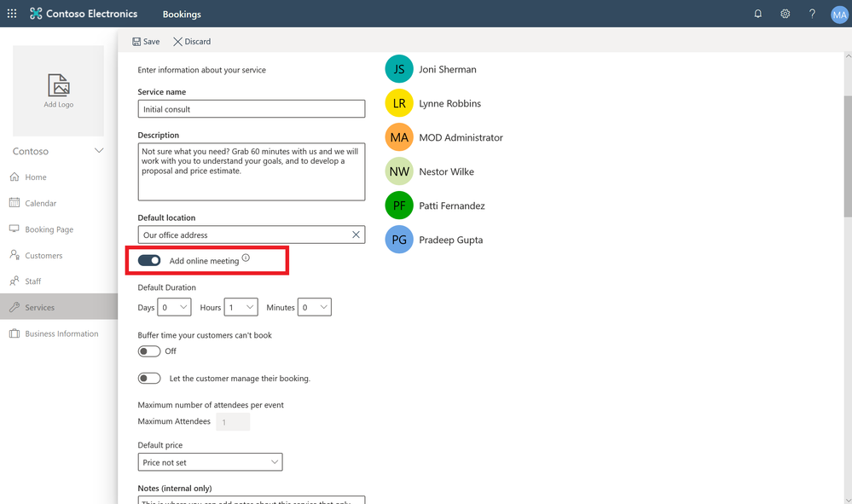Select Patti Fernandez PF avatar

[399, 206]
